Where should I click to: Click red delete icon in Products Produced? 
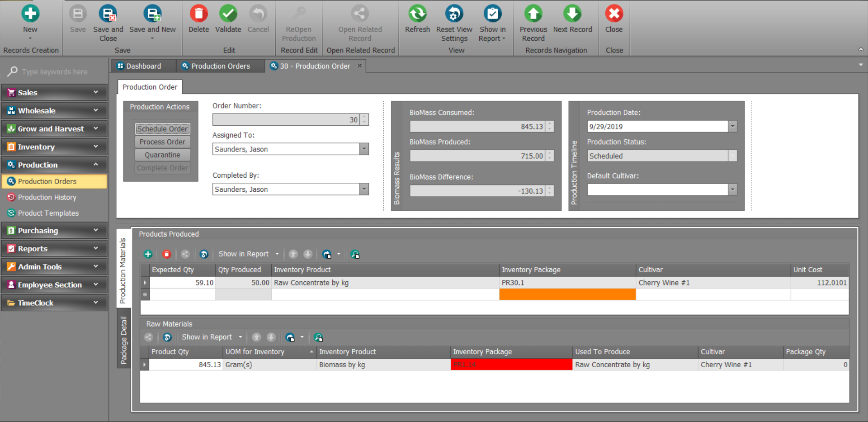click(166, 254)
